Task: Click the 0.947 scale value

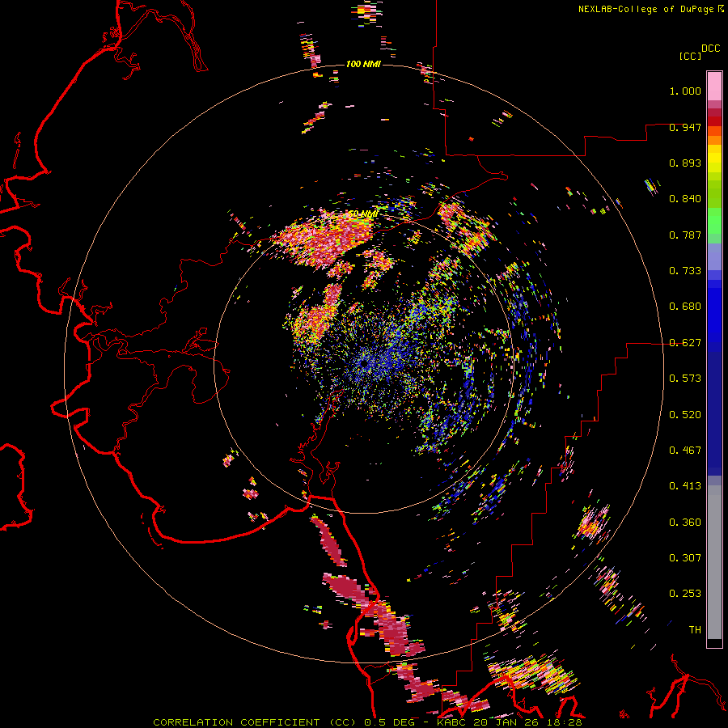Action: [685, 127]
